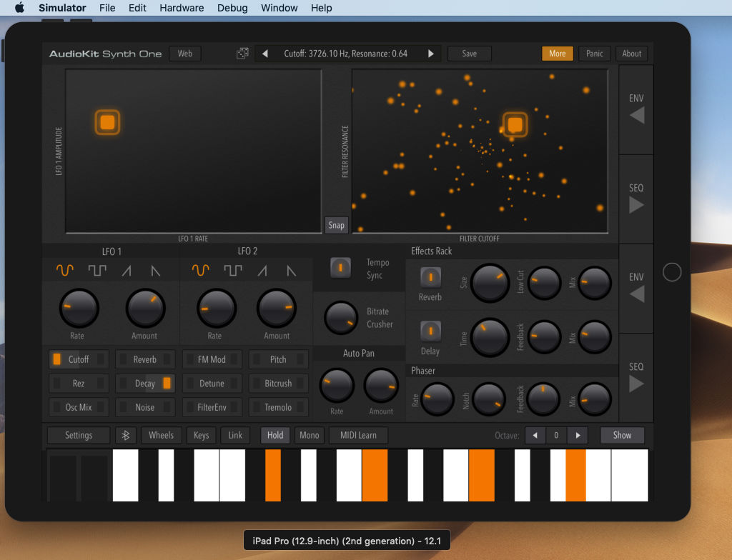Select LFO 1 rising sawtooth waveform
The height and width of the screenshot is (560, 732).
[x=127, y=271]
